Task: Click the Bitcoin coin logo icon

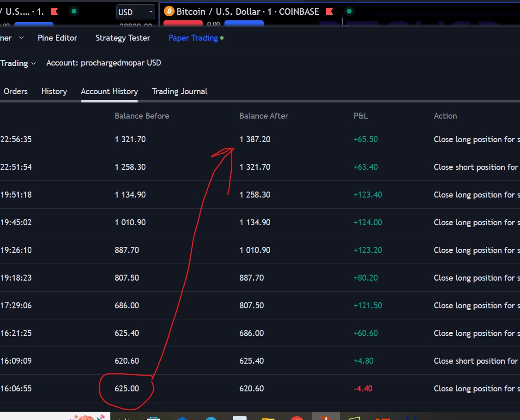Action: pyautogui.click(x=169, y=11)
